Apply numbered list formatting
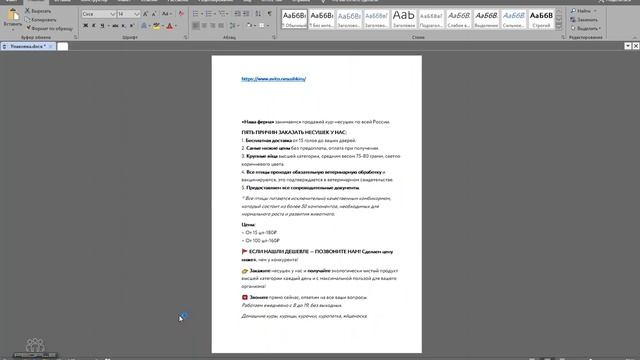The width and height of the screenshot is (640, 360). click(x=210, y=14)
